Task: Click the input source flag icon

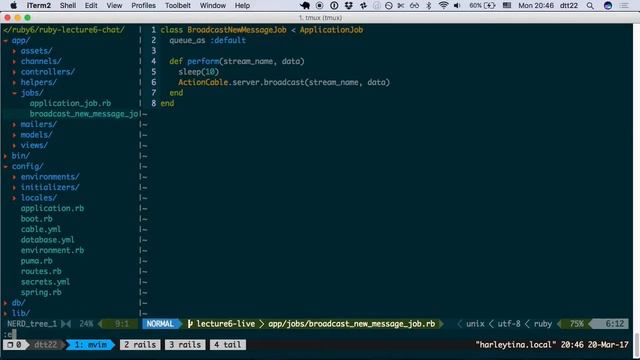Action: (x=507, y=5)
